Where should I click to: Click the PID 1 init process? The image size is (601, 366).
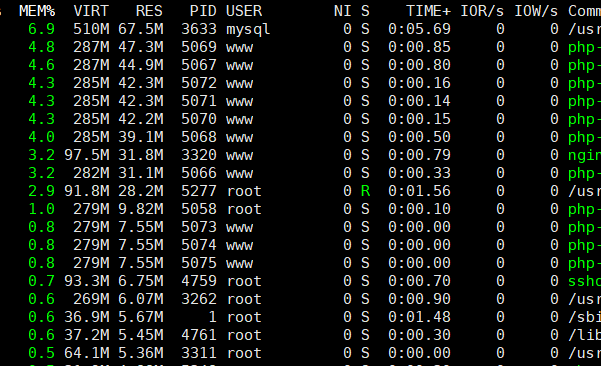(x=212, y=317)
